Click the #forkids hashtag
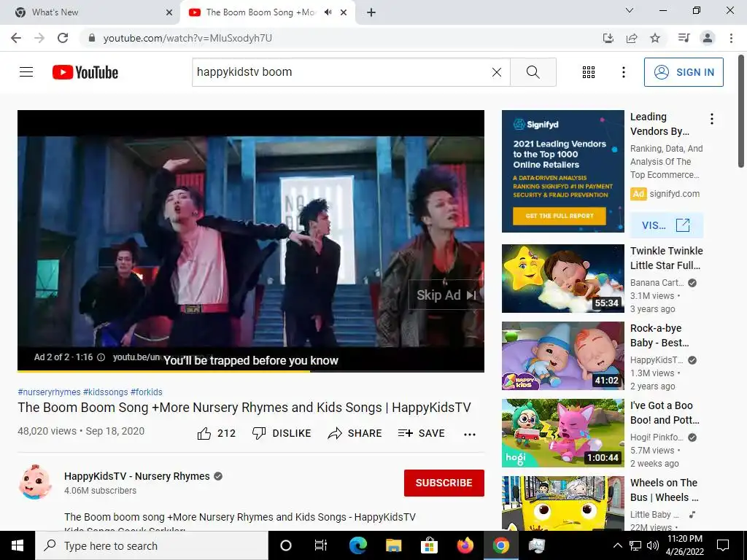Image resolution: width=747 pixels, height=560 pixels. (146, 392)
